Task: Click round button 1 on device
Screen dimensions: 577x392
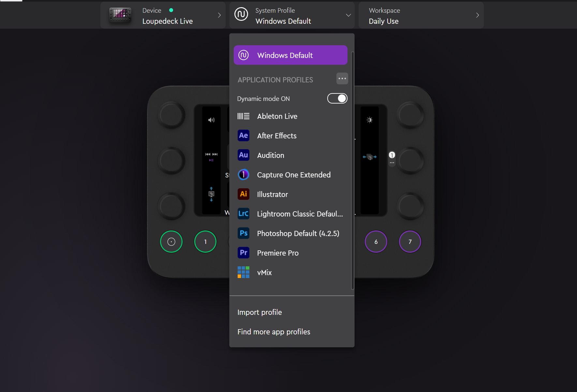Action: click(205, 242)
